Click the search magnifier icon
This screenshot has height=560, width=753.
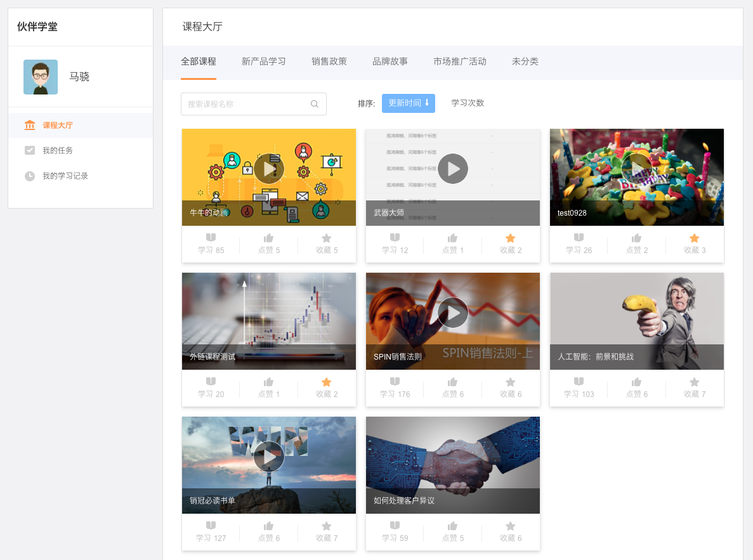[x=315, y=104]
